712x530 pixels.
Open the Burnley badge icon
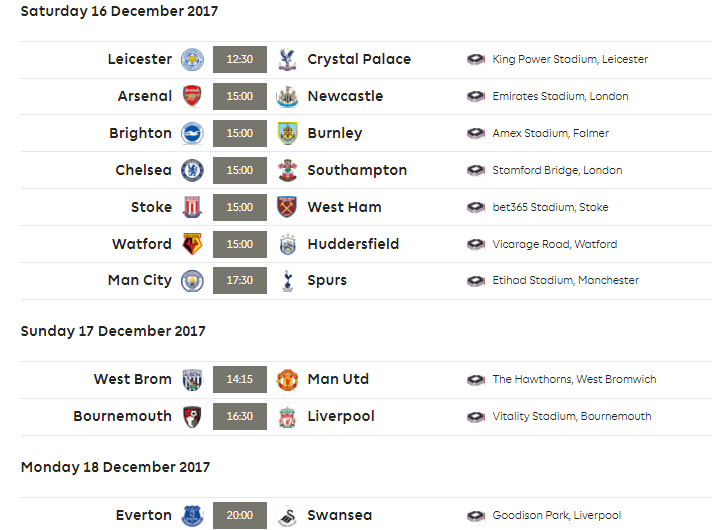287,133
